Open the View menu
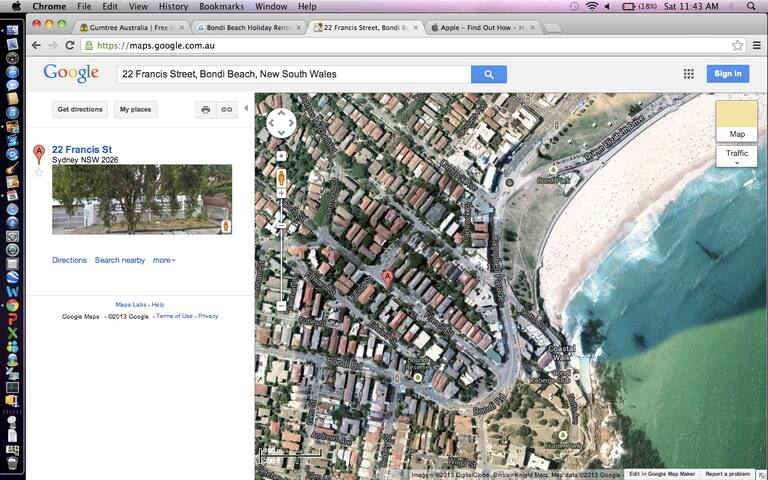Image resolution: width=768 pixels, height=480 pixels. tap(138, 6)
